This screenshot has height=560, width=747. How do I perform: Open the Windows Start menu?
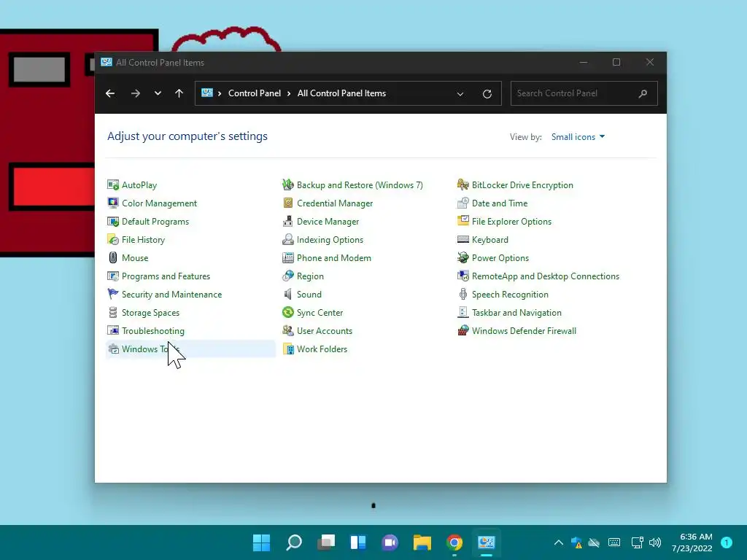262,542
